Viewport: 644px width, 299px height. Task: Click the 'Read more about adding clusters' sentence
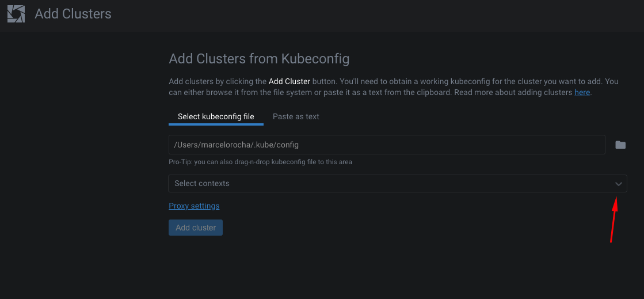click(513, 92)
